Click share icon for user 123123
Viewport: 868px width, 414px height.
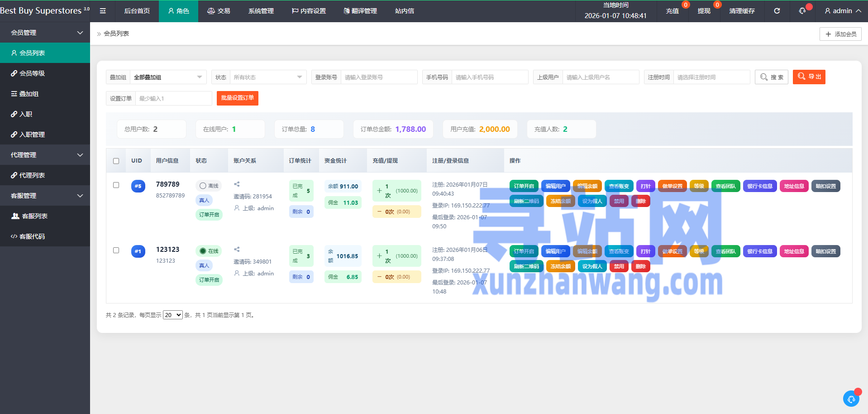[x=237, y=250]
